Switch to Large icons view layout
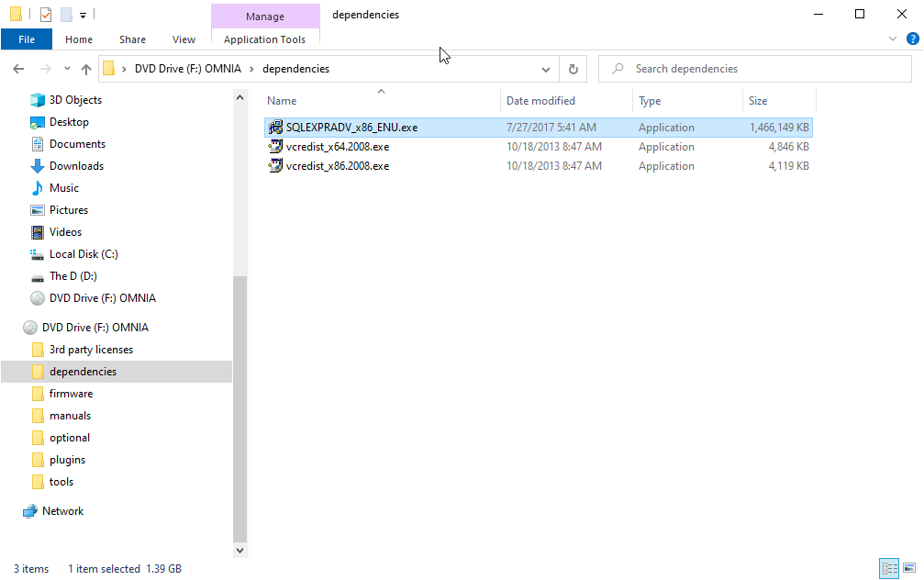The height and width of the screenshot is (580, 924). pyautogui.click(x=909, y=568)
